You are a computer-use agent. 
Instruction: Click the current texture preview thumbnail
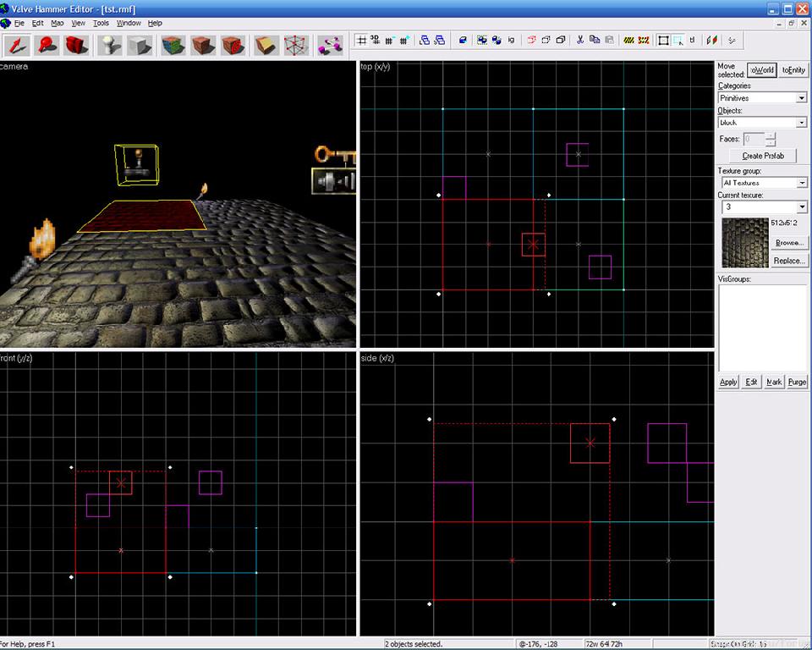click(x=743, y=243)
